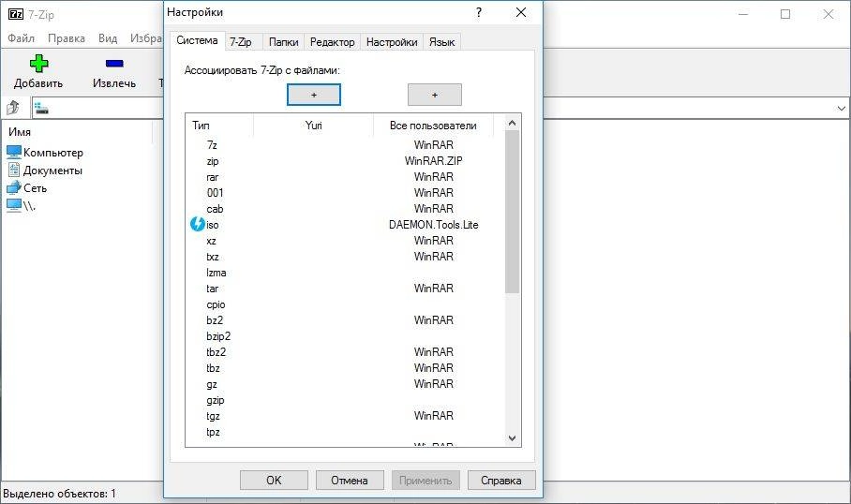Select the xz file type row

345,241
